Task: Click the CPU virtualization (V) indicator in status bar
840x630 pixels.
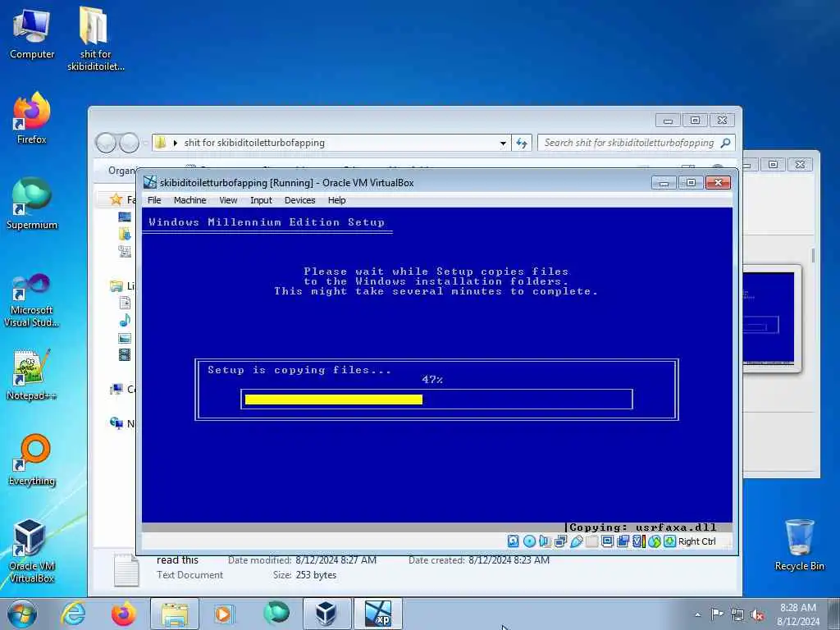Action: 638,541
